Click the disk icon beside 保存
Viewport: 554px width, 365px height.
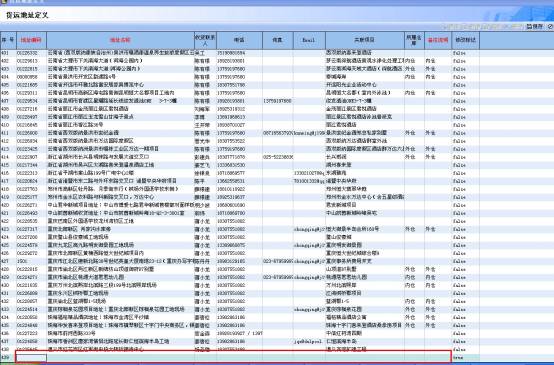point(529,27)
